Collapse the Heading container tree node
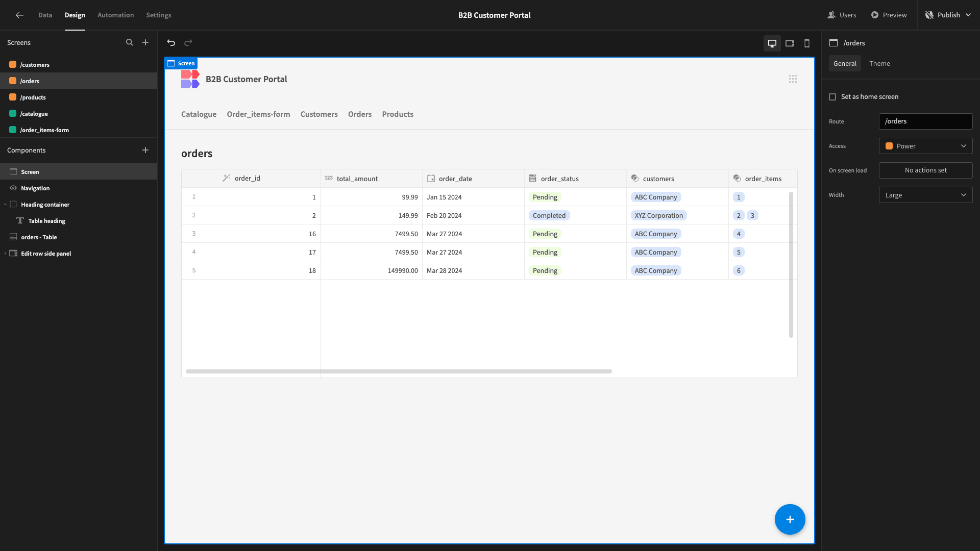The image size is (980, 551). (5, 205)
